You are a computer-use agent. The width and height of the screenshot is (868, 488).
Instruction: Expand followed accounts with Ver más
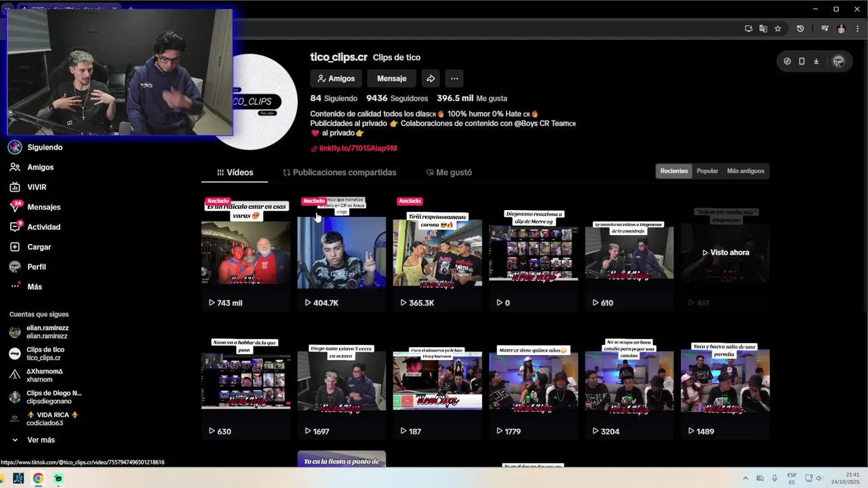[33, 440]
